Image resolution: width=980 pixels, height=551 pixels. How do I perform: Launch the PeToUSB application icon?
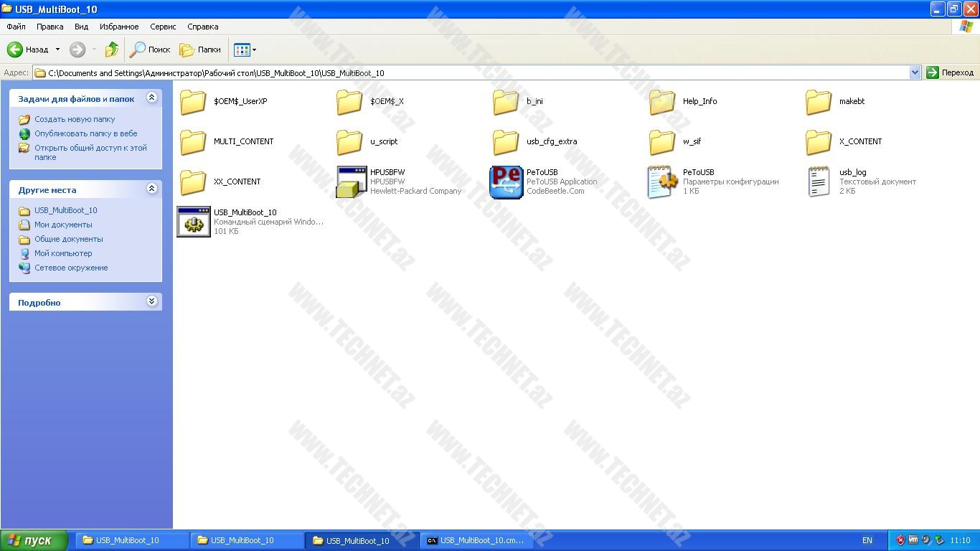point(506,182)
